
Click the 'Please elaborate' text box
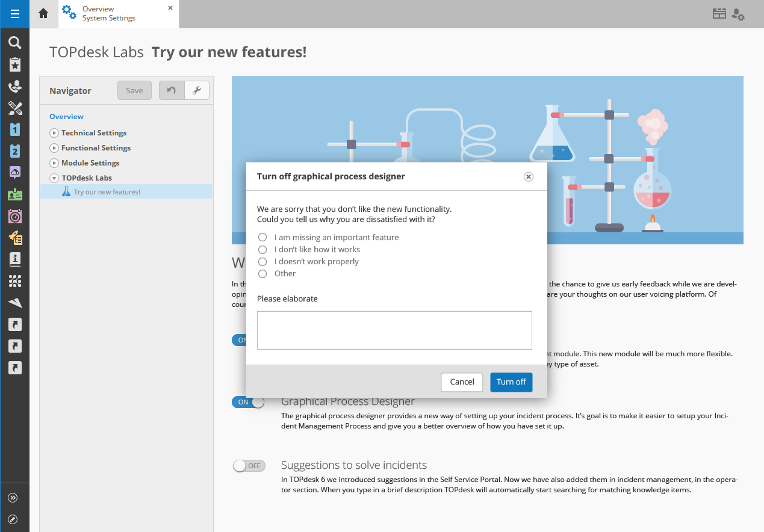point(394,330)
